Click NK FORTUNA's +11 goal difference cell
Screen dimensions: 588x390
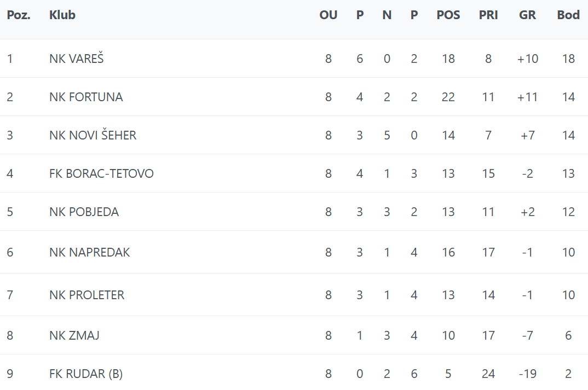coord(527,97)
